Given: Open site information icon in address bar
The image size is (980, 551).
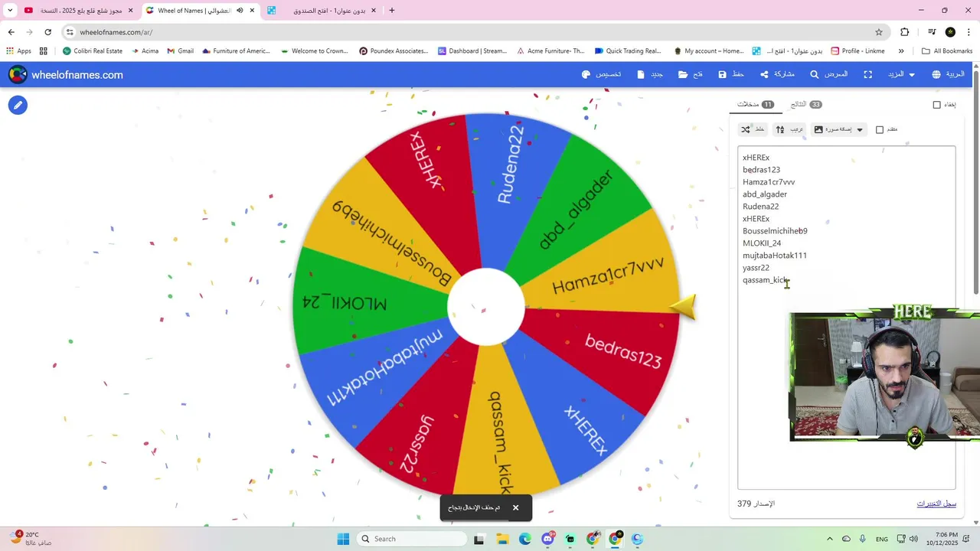Looking at the screenshot, I should pos(70,32).
